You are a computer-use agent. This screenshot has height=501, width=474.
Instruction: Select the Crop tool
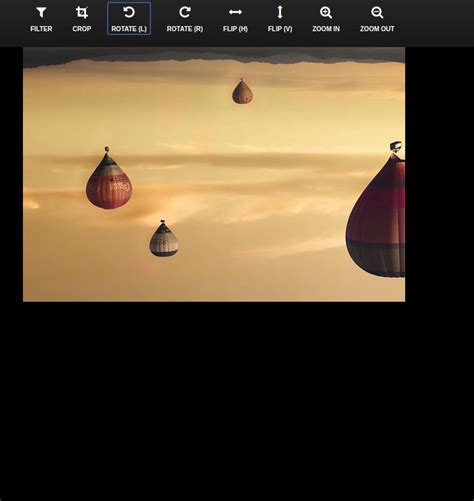point(82,19)
